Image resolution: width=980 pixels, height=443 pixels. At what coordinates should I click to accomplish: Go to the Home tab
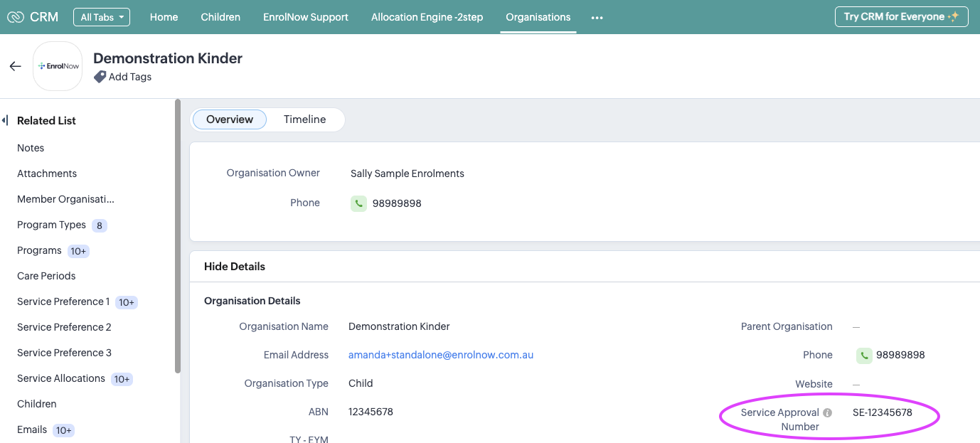(164, 17)
